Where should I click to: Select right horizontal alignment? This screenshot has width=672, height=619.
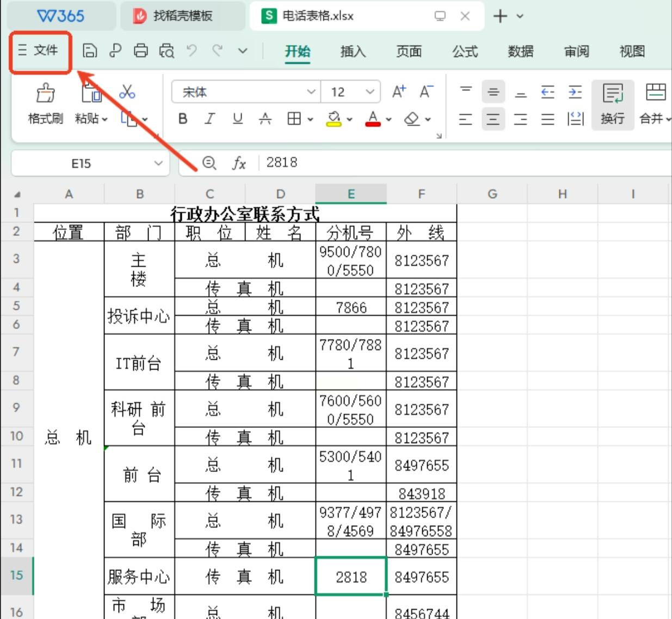coord(521,119)
